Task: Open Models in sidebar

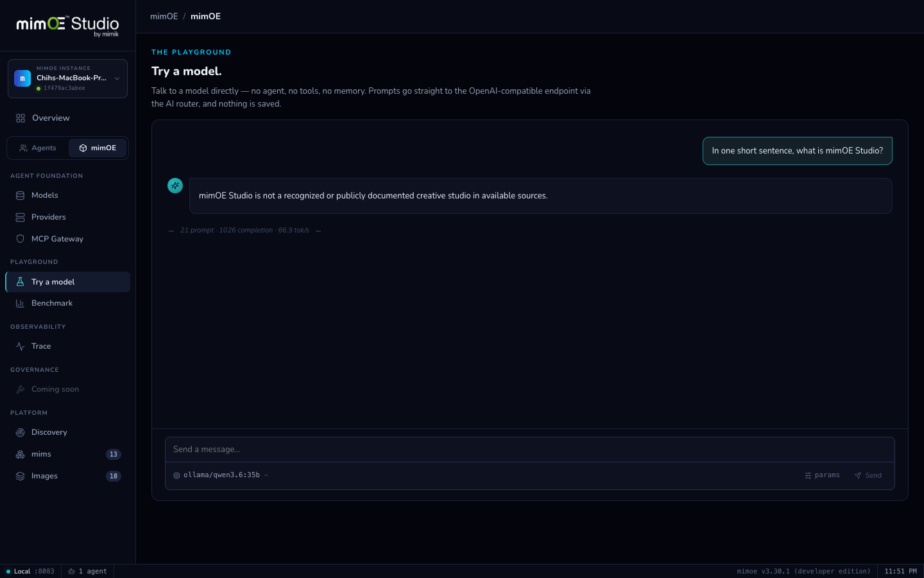Action: [x=67, y=195]
